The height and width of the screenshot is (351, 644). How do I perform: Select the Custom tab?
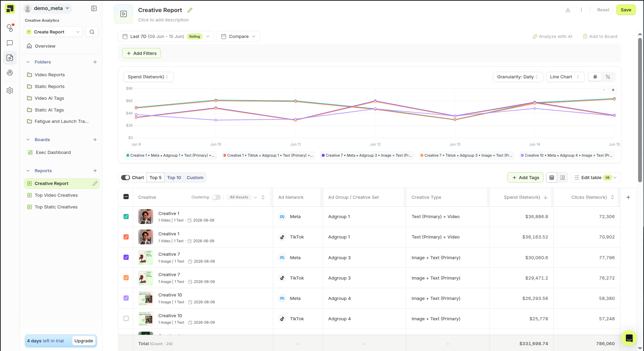[x=195, y=177]
